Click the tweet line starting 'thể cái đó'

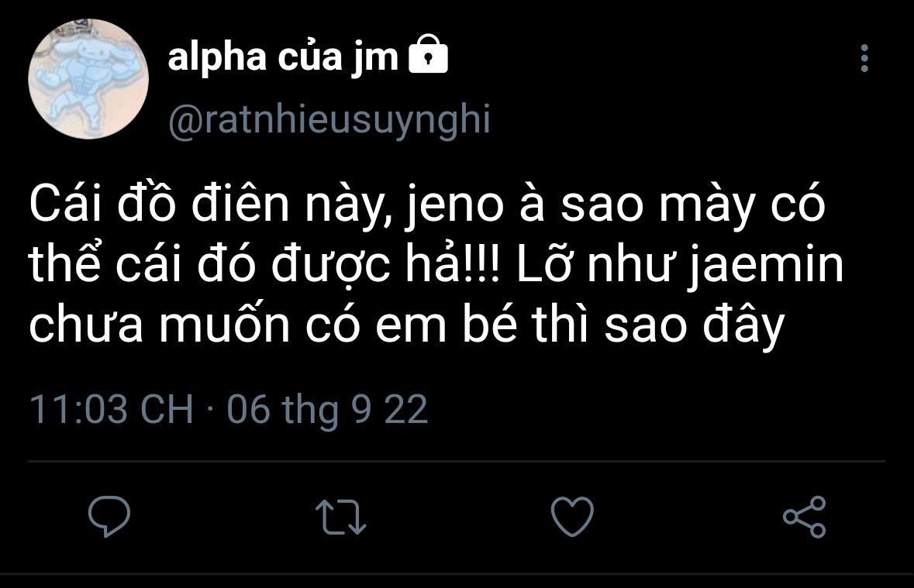436,266
